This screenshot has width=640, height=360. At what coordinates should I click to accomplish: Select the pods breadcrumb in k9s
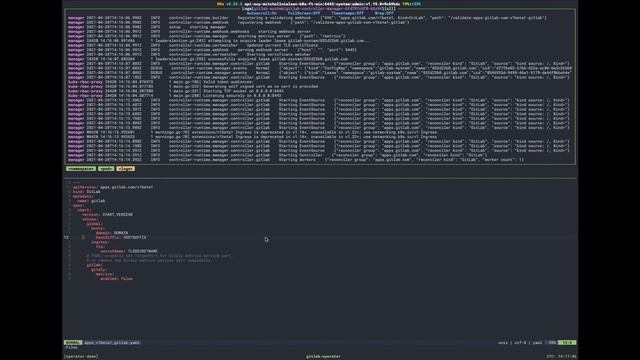(106, 169)
